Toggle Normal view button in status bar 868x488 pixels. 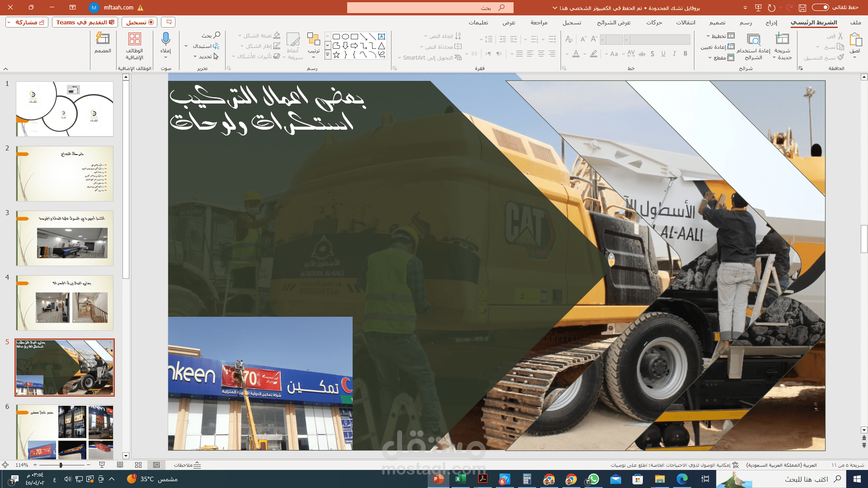pos(156,465)
